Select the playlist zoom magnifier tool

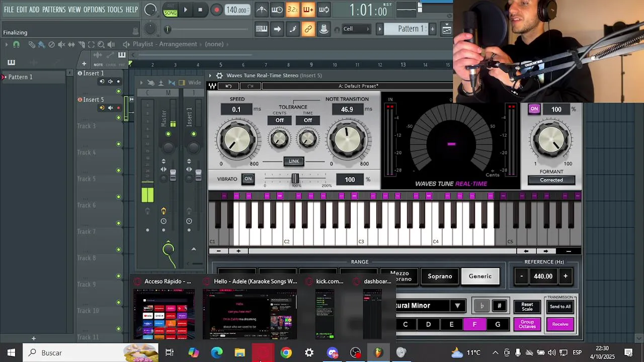pos(101,44)
